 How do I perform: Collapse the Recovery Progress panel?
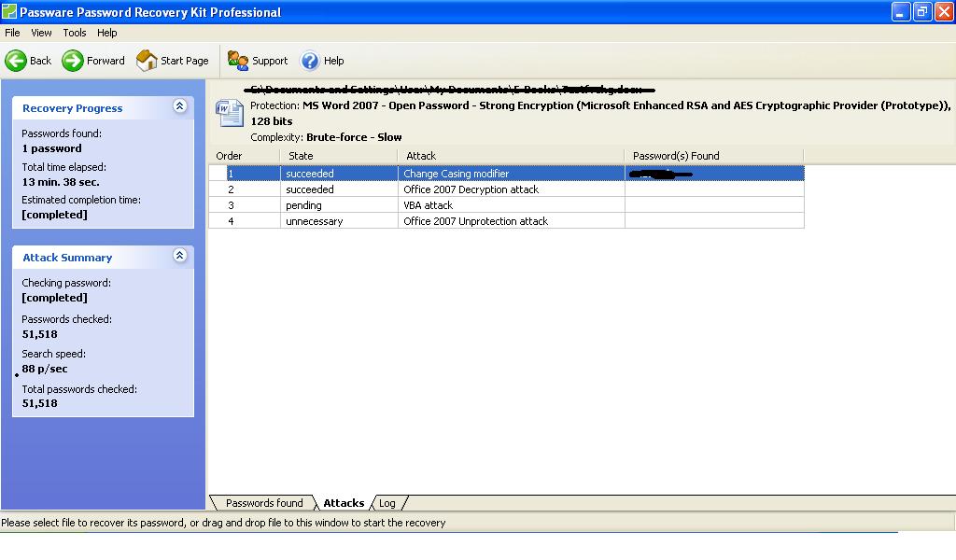click(x=180, y=106)
